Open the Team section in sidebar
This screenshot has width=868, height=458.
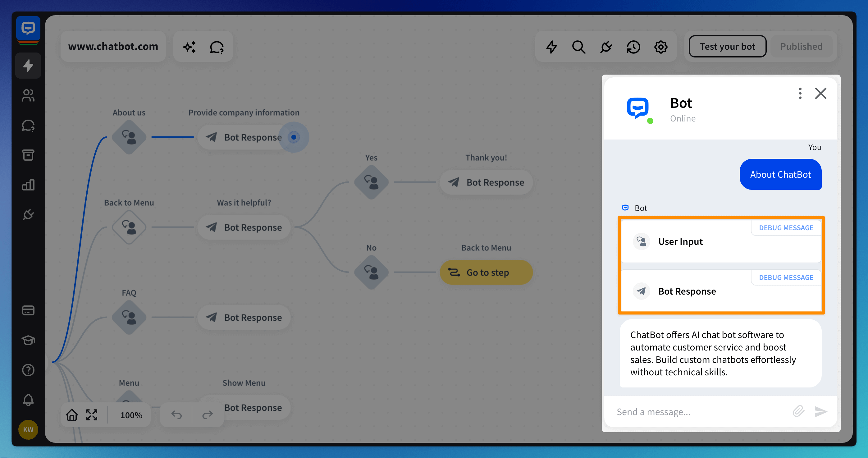28,95
